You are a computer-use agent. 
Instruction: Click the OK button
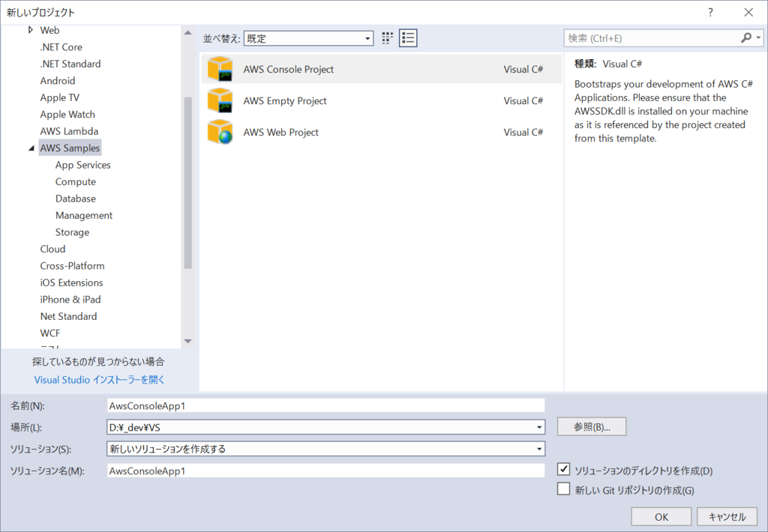click(661, 517)
